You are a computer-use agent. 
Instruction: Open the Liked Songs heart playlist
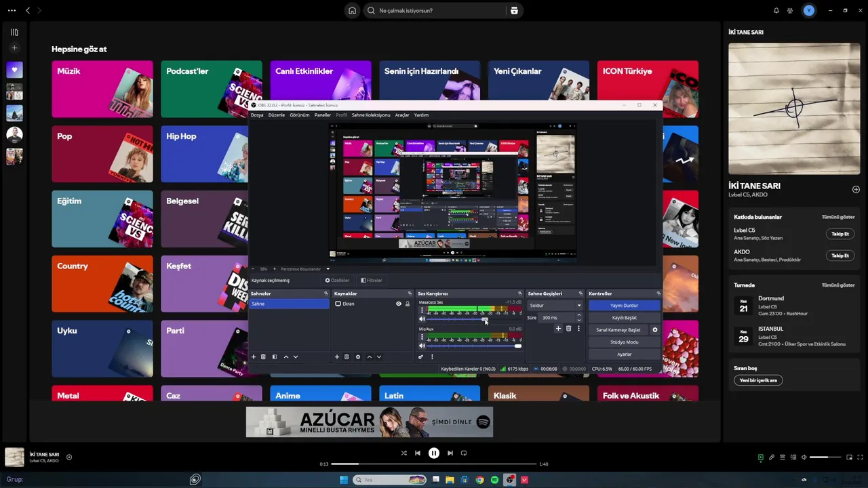click(14, 70)
